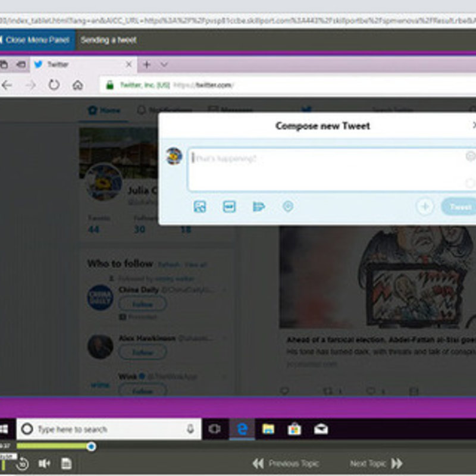This screenshot has height=476, width=476.
Task: Go to Previous Topic
Action: 286,464
